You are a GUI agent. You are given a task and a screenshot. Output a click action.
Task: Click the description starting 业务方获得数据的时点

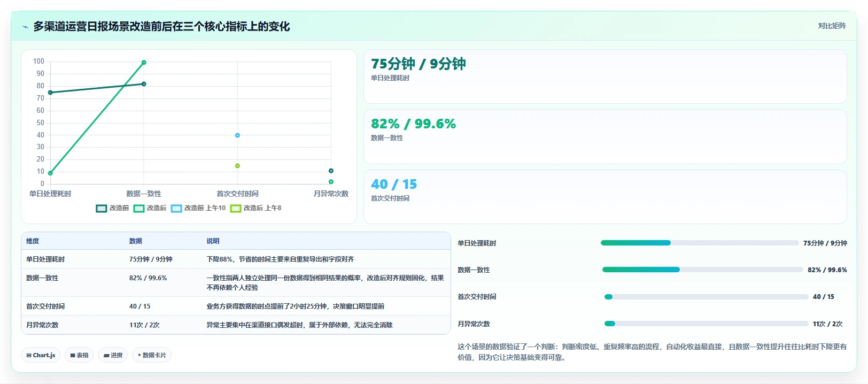296,306
